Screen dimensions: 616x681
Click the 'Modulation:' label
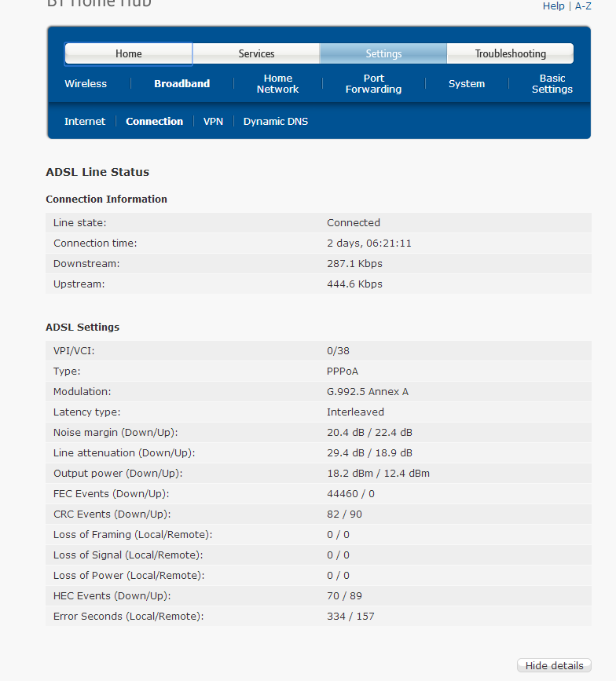82,392
